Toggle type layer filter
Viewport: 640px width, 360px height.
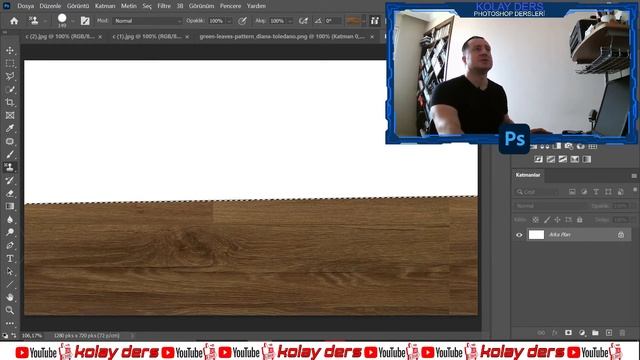point(596,192)
